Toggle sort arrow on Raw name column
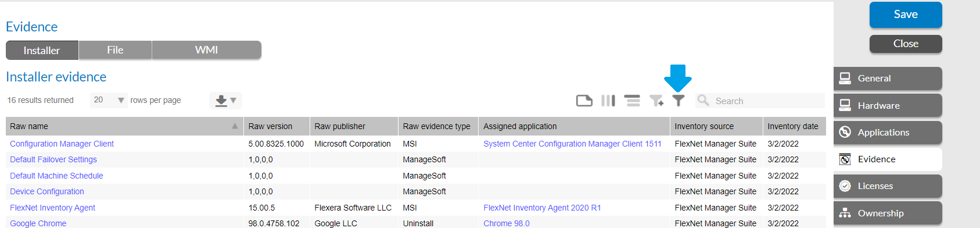This screenshot has height=228, width=980. 235,126
